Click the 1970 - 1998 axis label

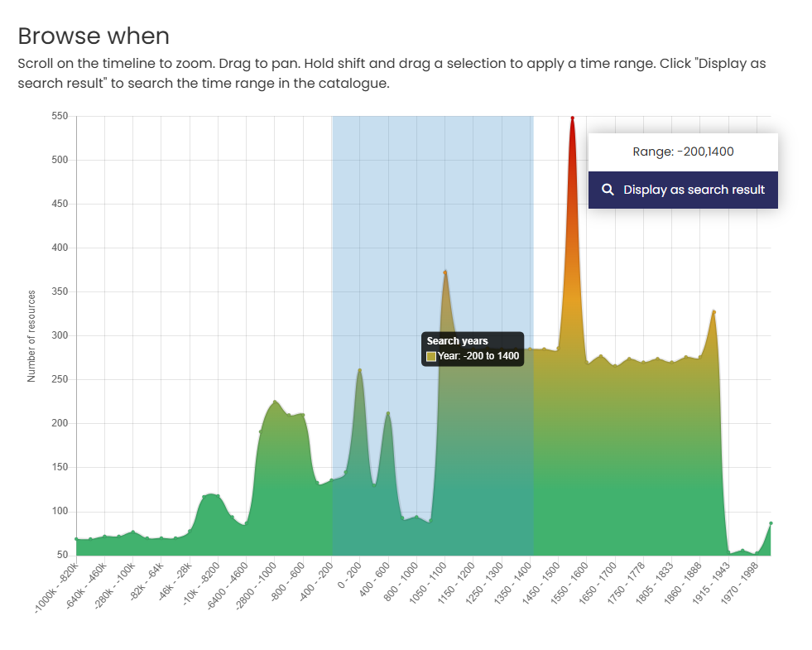(x=740, y=582)
